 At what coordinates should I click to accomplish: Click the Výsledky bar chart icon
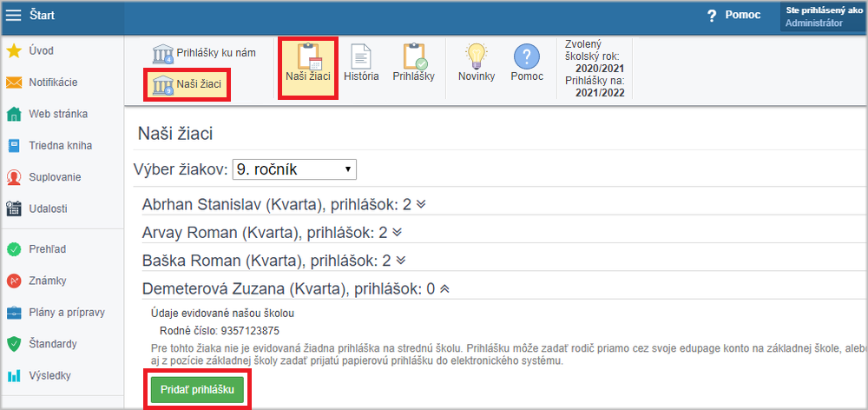point(13,376)
